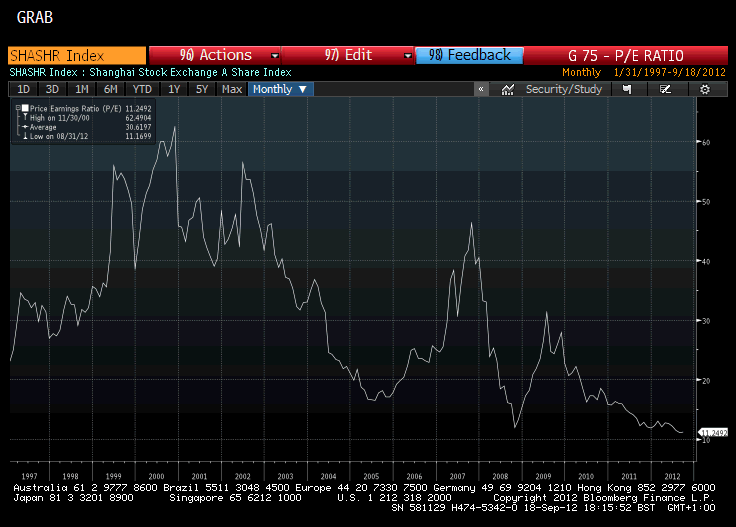The height and width of the screenshot is (527, 736).
Task: Click the Actions dropdown arrow
Action: (275, 56)
